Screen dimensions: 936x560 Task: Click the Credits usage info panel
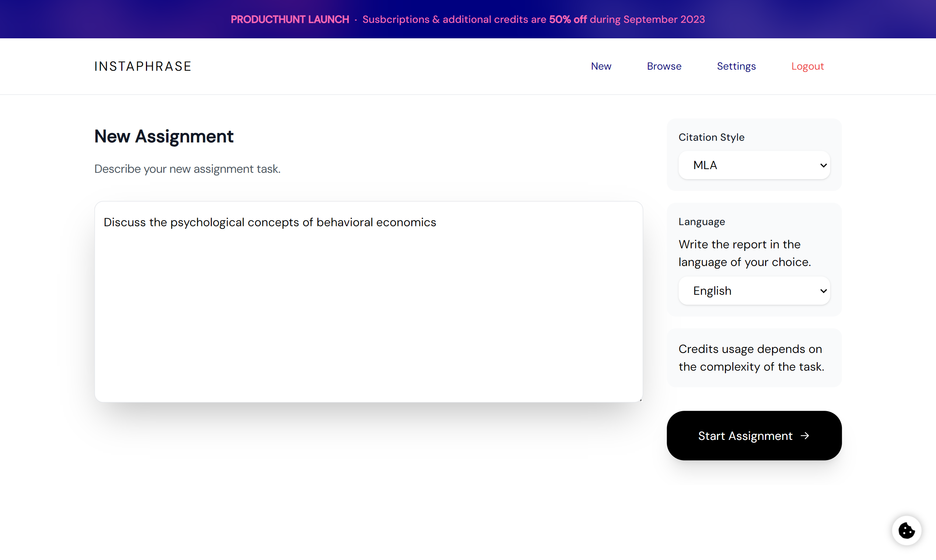point(753,357)
